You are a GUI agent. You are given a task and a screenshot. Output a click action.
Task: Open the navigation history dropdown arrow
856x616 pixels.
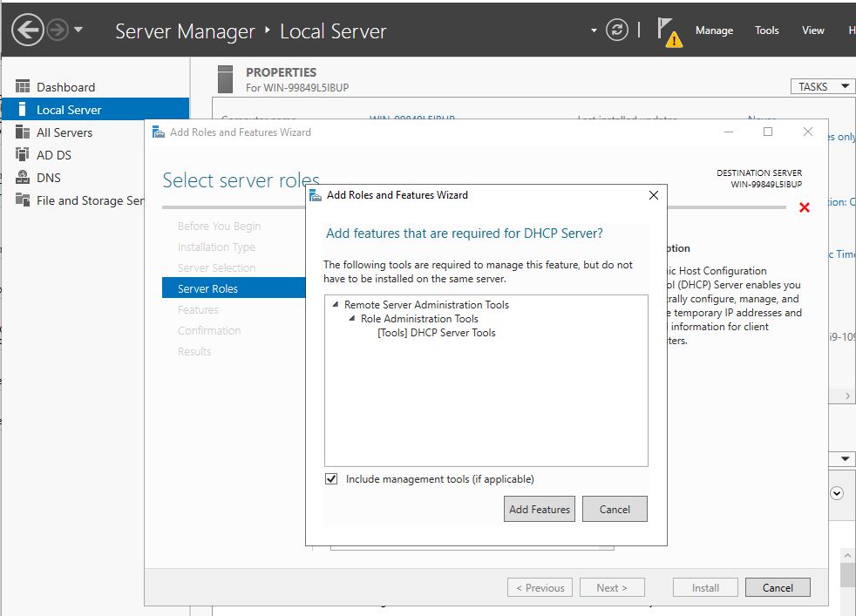point(78,30)
